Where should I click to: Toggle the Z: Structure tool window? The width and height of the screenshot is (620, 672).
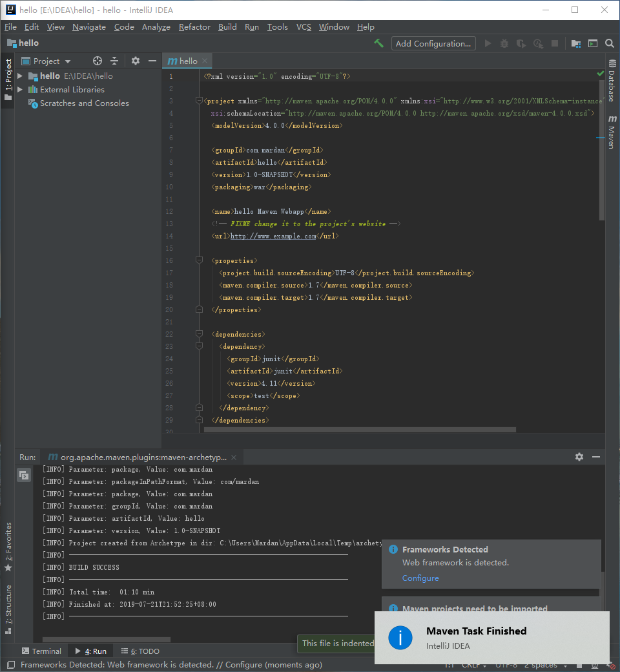coord(8,609)
